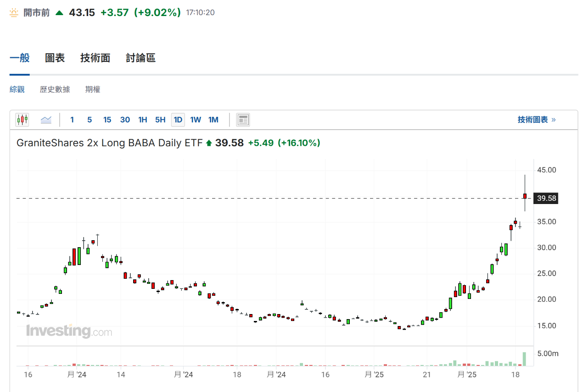
Task: Click the +5.49 chart change value
Action: point(261,143)
